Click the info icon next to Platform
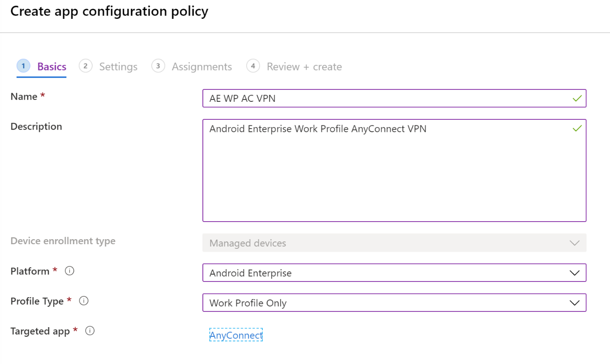610x364 pixels. click(x=69, y=271)
